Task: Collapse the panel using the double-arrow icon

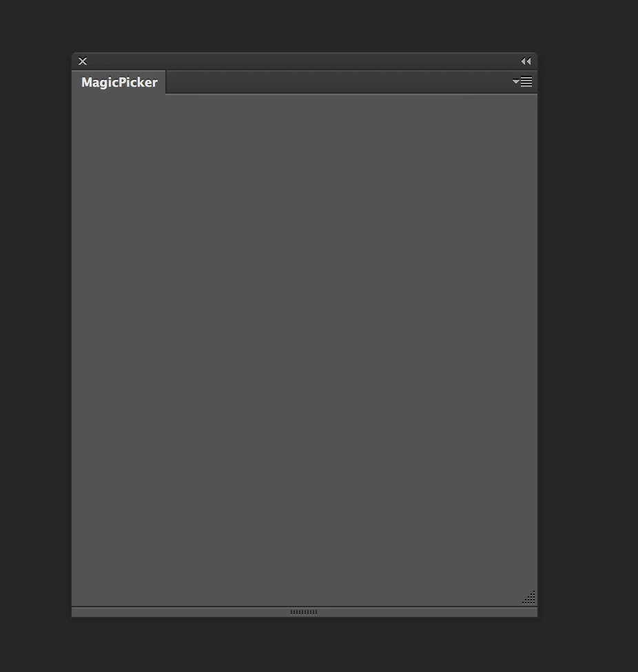Action: 526,61
